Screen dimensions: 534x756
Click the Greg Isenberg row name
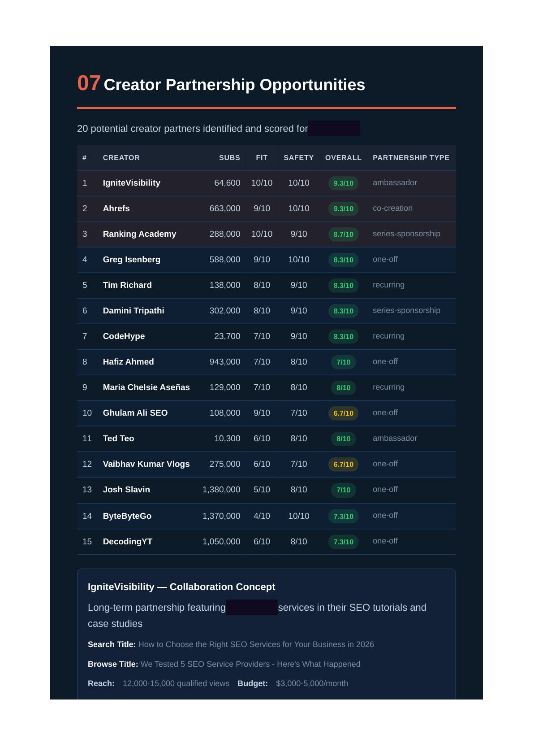pyautogui.click(x=131, y=260)
